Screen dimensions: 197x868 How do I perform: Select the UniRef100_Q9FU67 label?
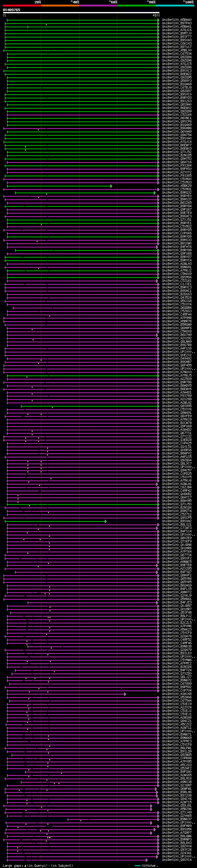click(x=177, y=209)
